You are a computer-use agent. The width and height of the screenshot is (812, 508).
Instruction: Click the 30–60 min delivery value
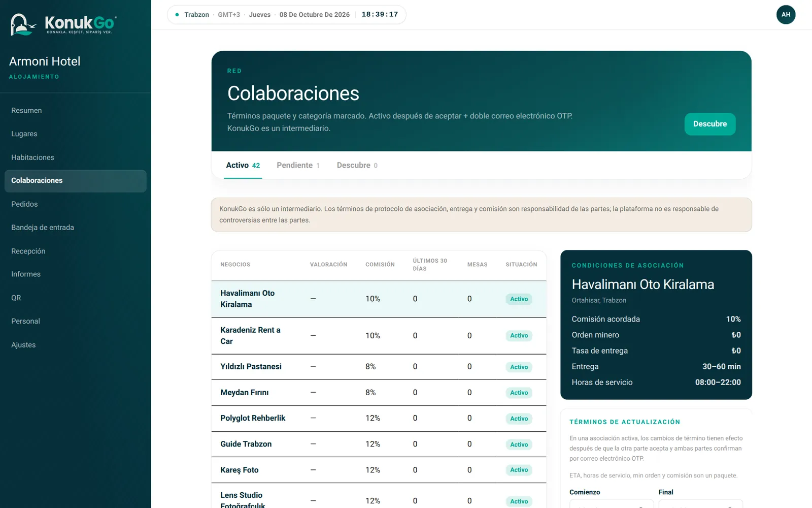(721, 366)
